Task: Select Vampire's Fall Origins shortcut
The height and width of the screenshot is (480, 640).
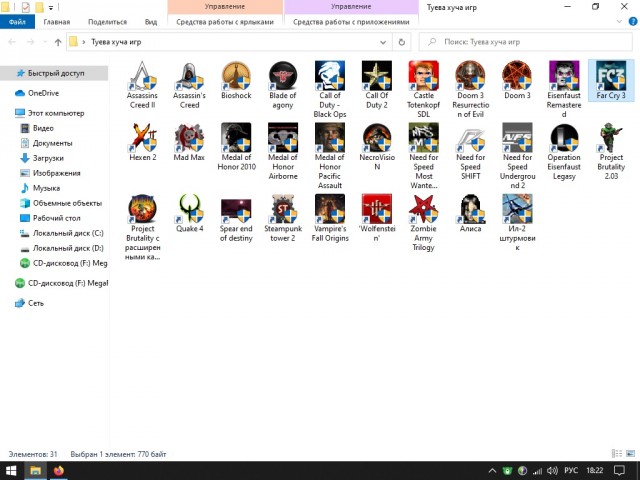Action: coord(330,218)
